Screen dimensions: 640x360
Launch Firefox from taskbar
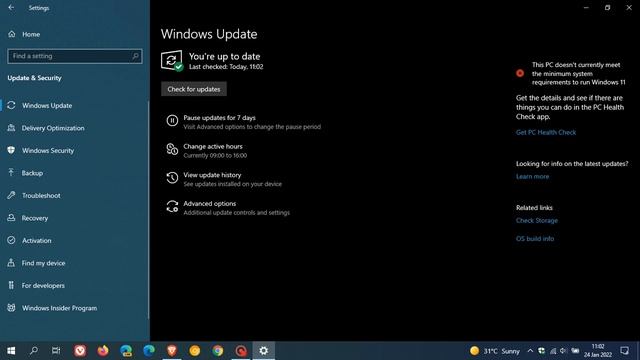coord(103,351)
